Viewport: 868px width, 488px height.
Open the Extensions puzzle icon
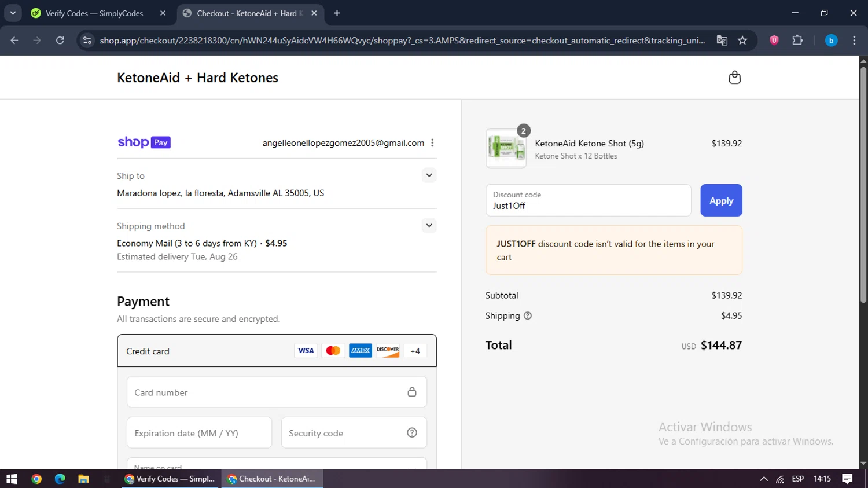(x=797, y=41)
